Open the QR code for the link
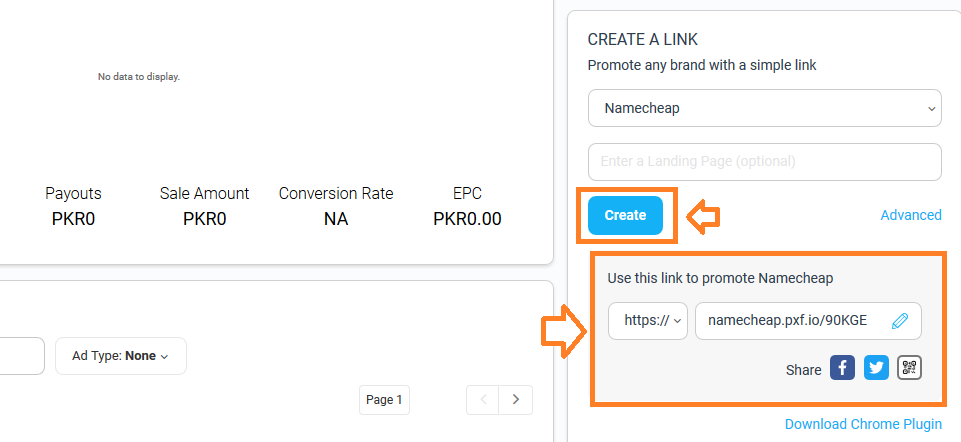The width and height of the screenshot is (961, 442). click(x=910, y=368)
